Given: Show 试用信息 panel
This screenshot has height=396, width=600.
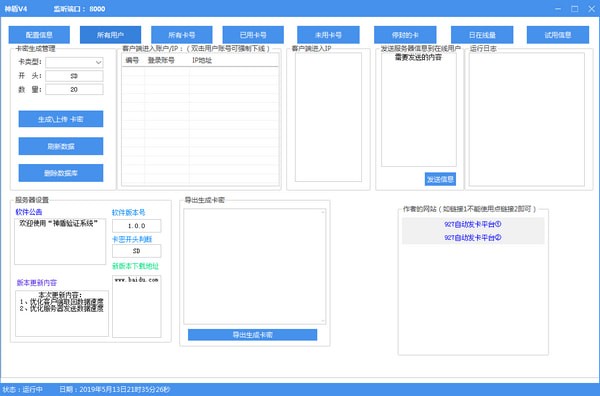Looking at the screenshot, I should click(x=558, y=35).
